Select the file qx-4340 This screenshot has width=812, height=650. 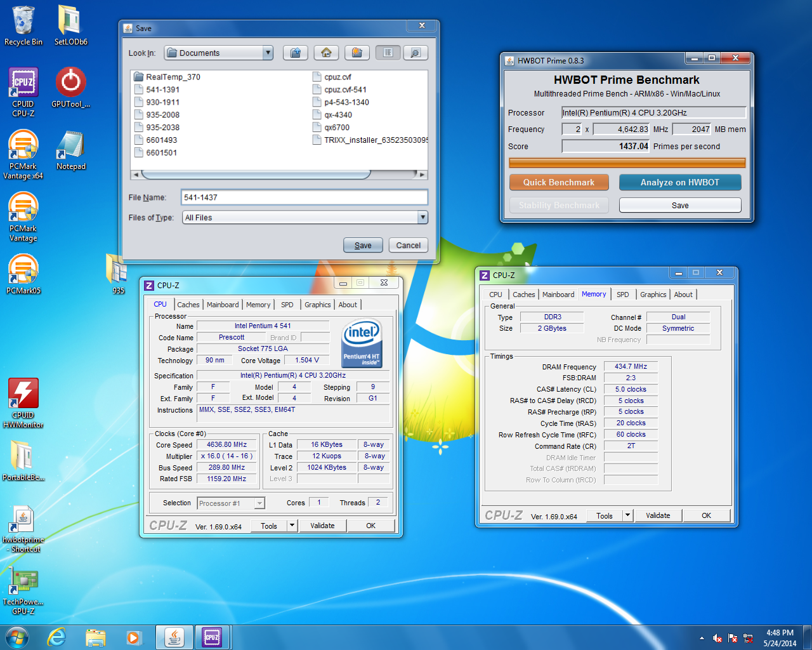(332, 115)
